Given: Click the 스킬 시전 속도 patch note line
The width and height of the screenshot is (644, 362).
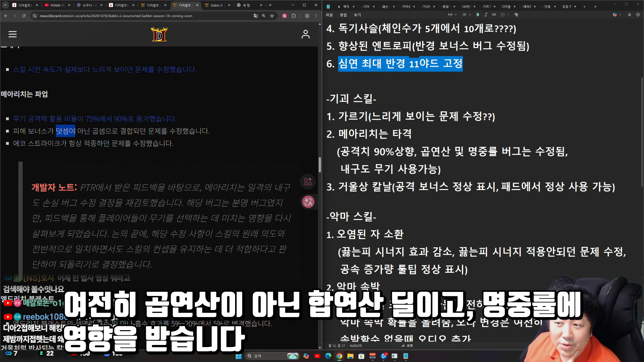Looking at the screenshot, I should tap(105, 69).
